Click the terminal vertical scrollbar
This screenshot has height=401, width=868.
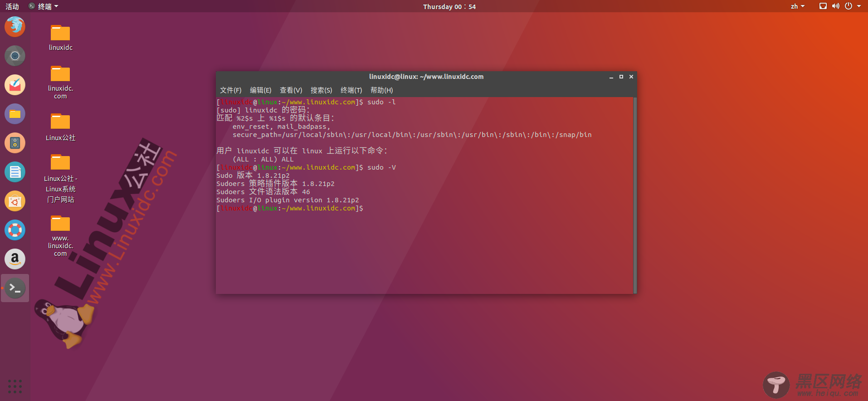(x=635, y=195)
